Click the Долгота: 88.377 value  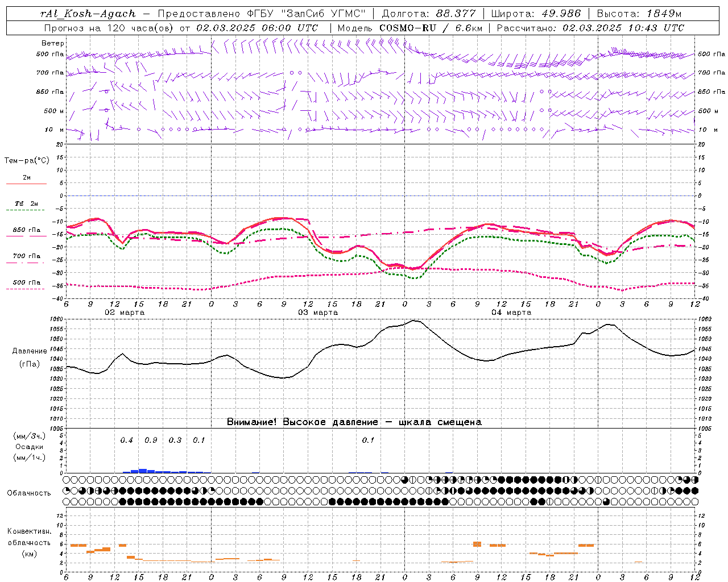point(429,14)
